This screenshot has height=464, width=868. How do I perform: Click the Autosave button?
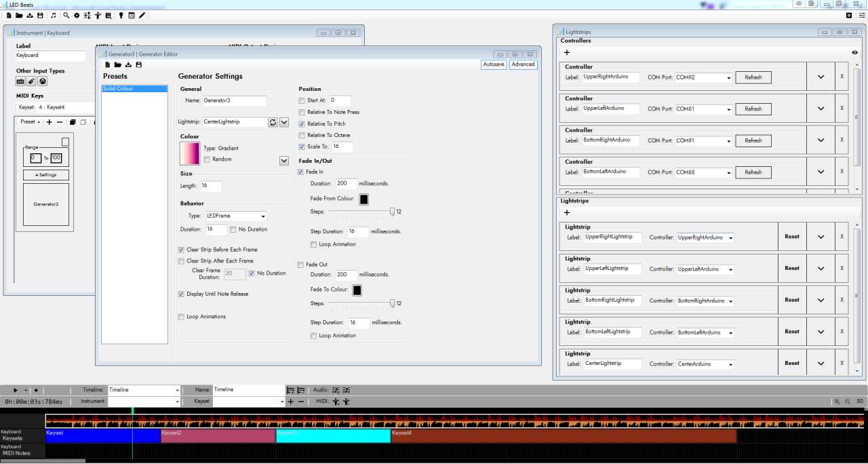(x=493, y=64)
